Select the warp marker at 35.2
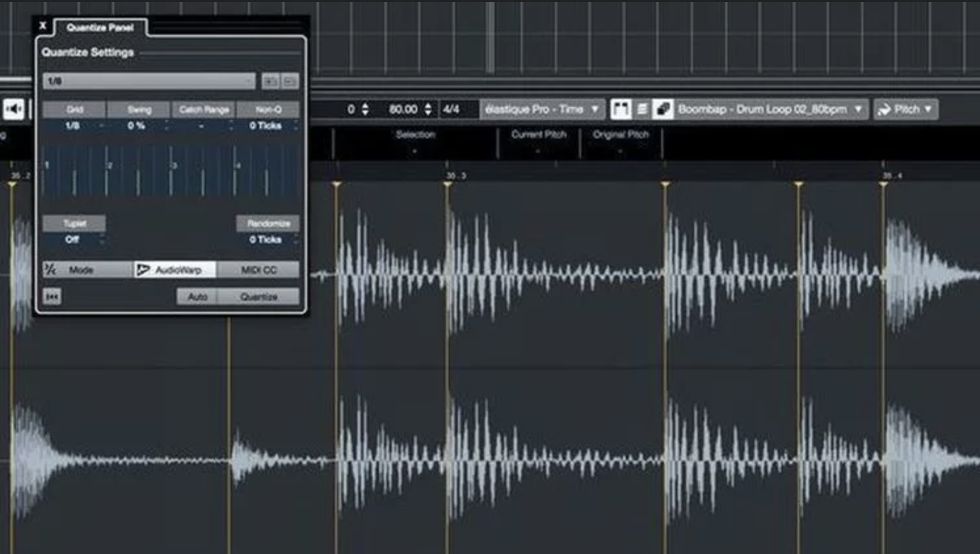 12,185
